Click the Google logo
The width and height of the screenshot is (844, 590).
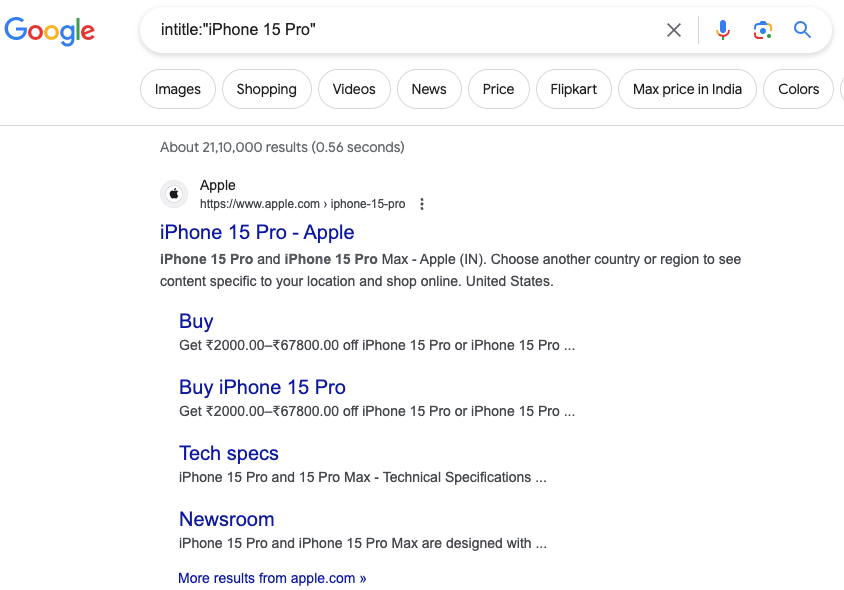(x=50, y=30)
